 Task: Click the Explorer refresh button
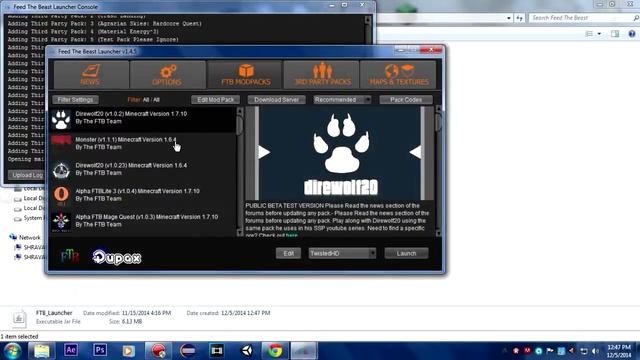click(x=519, y=18)
